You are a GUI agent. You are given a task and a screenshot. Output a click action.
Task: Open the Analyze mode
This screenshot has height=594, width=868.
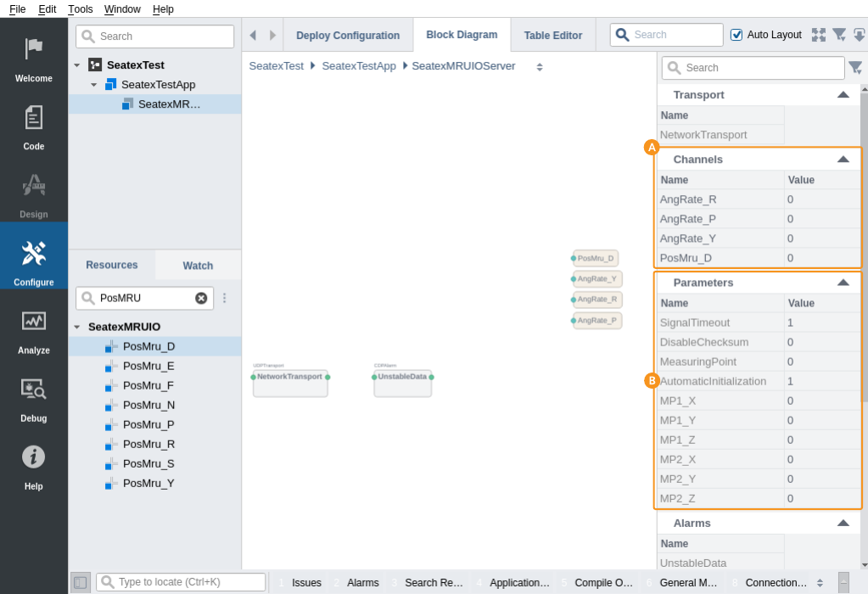click(x=34, y=328)
